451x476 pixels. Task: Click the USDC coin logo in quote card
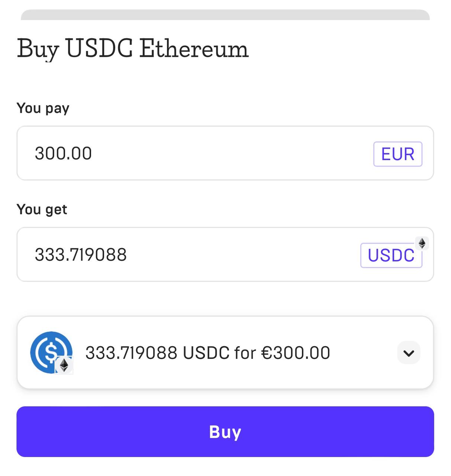51,352
